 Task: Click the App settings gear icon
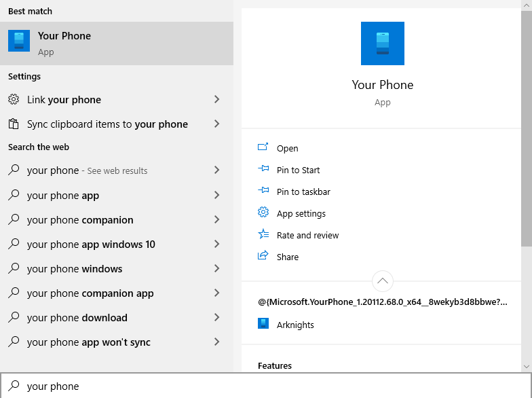click(263, 212)
